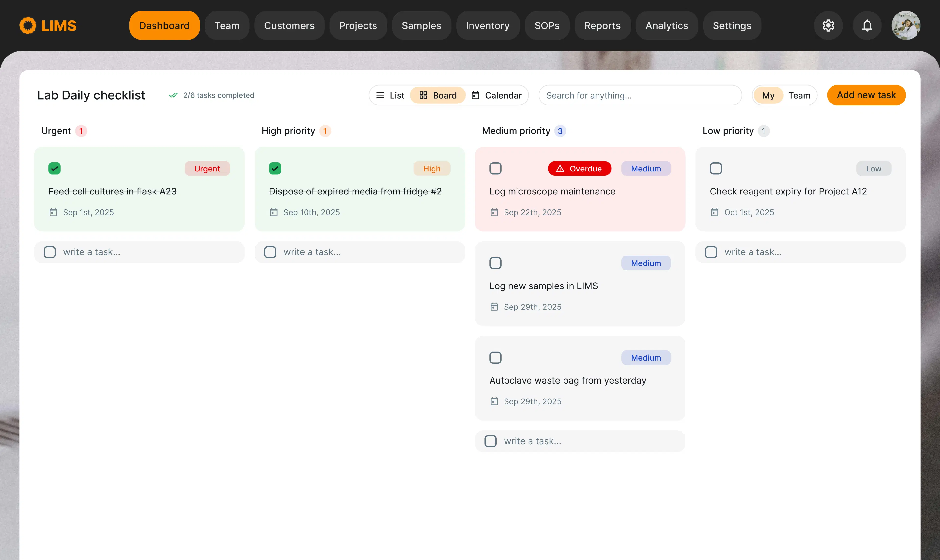Mark Check reagent expiry task complete

[x=715, y=168]
